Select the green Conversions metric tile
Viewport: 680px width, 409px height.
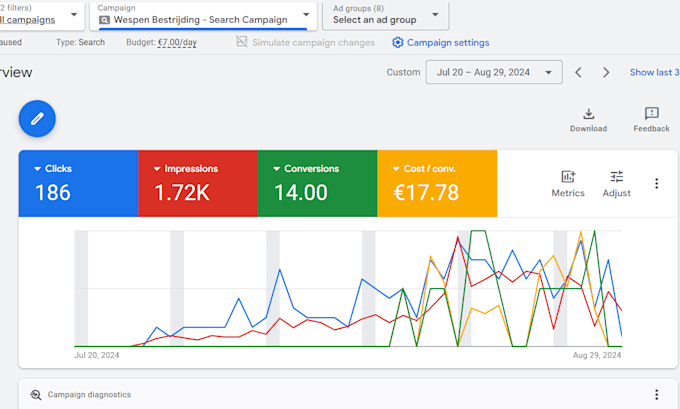tap(317, 183)
